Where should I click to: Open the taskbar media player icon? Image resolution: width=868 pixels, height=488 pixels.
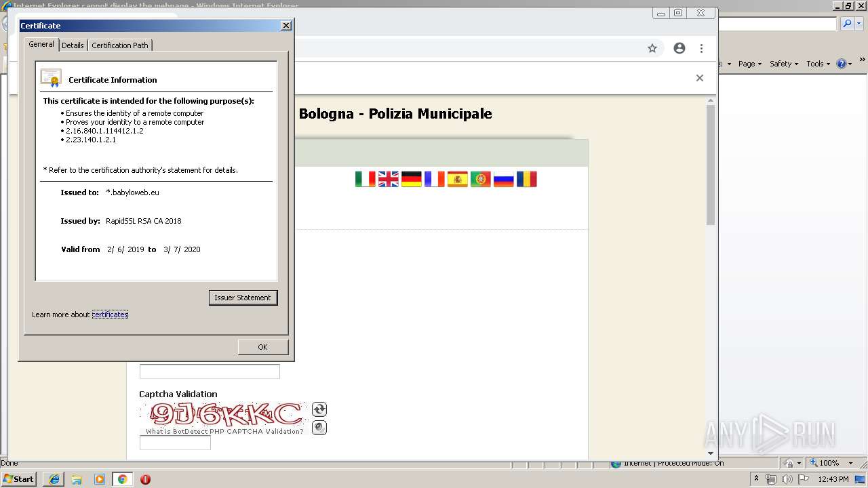point(100,479)
